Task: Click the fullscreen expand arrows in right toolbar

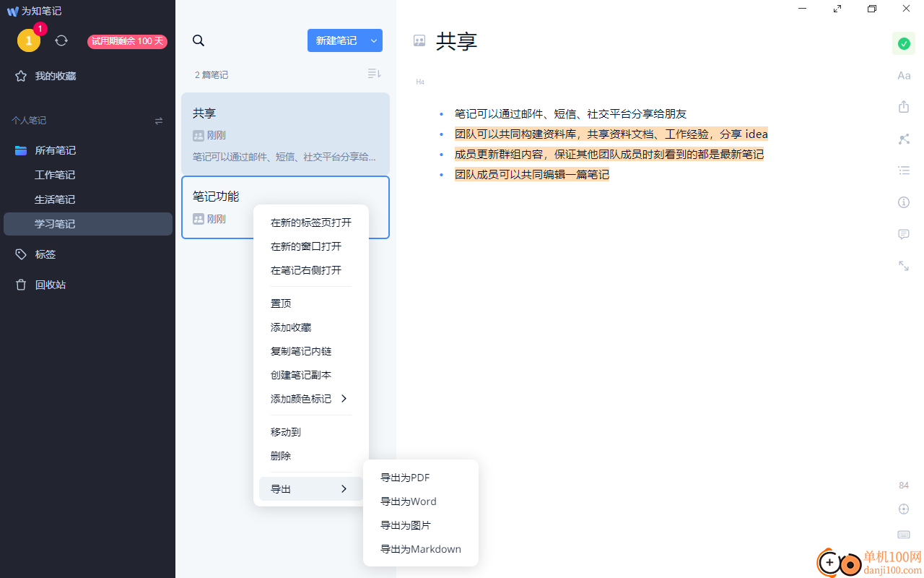Action: [x=904, y=266]
